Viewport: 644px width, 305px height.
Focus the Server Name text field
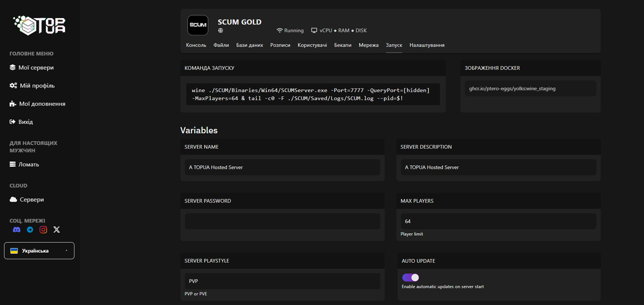point(282,167)
